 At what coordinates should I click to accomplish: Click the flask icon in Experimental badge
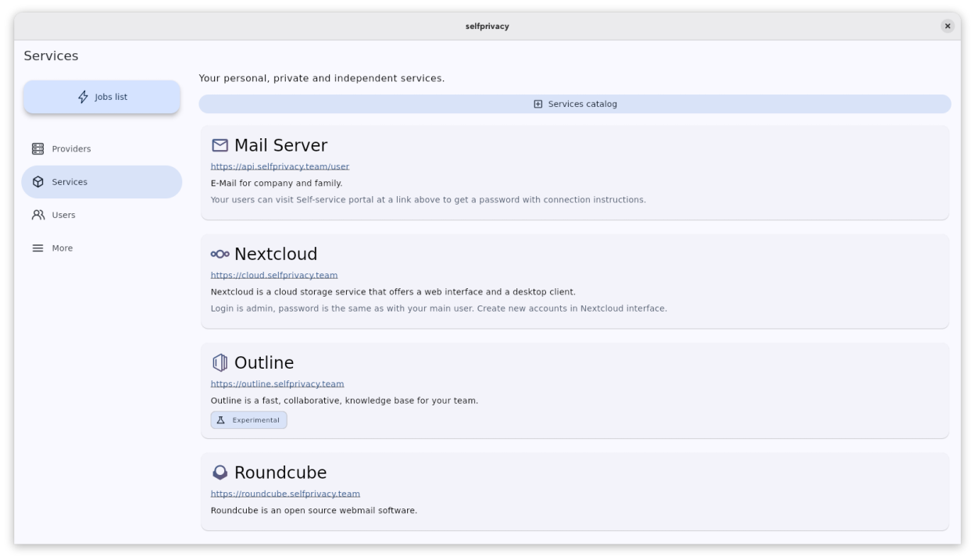[220, 420]
